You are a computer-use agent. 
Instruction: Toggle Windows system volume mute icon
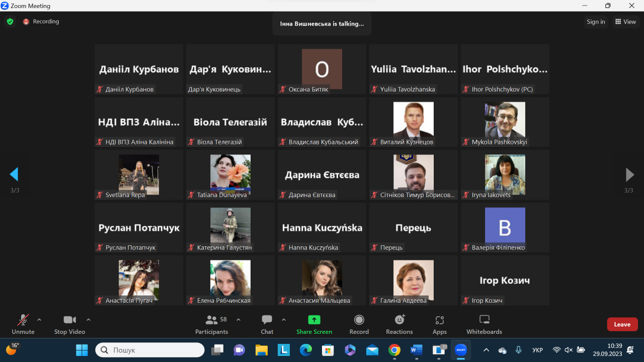point(569,350)
